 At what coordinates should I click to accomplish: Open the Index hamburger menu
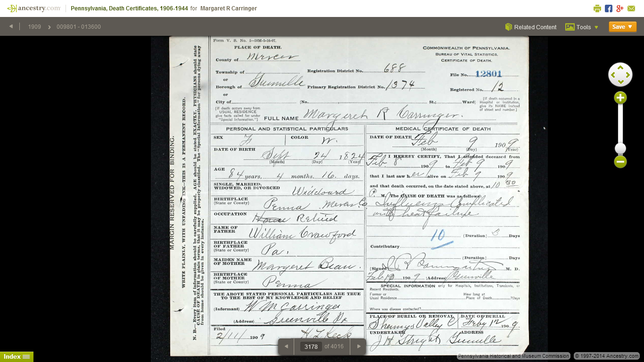coord(26,356)
